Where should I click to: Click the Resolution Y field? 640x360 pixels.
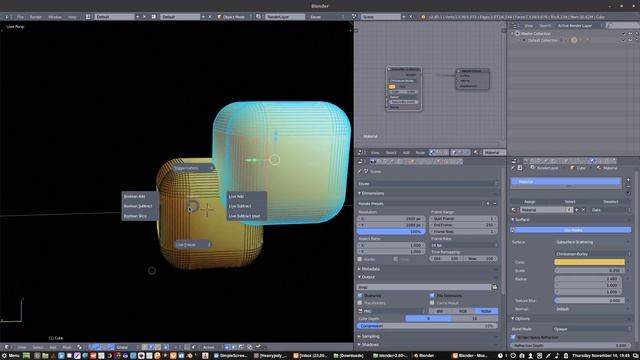[x=391, y=225]
